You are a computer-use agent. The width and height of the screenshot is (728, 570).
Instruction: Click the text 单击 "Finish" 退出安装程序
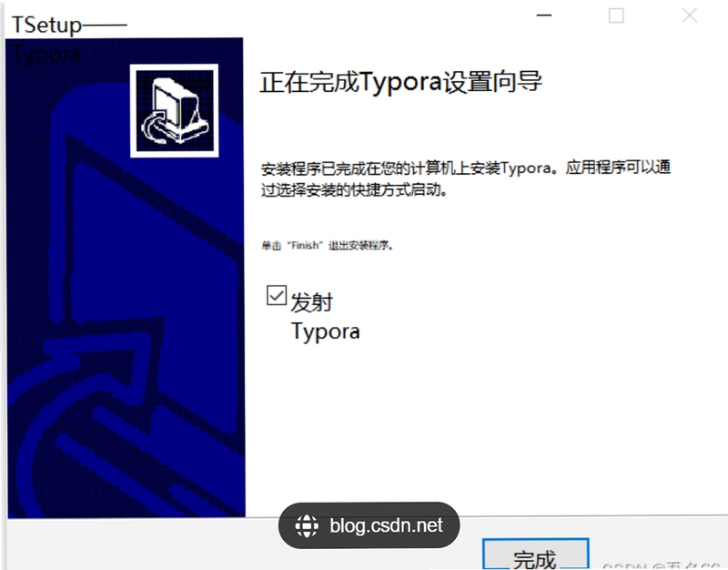click(x=328, y=245)
